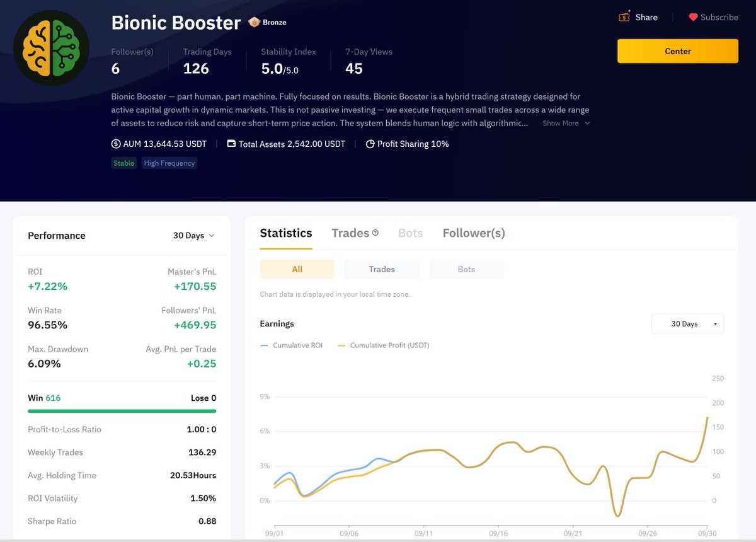The height and width of the screenshot is (542, 756).
Task: Click the Share icon
Action: [624, 17]
